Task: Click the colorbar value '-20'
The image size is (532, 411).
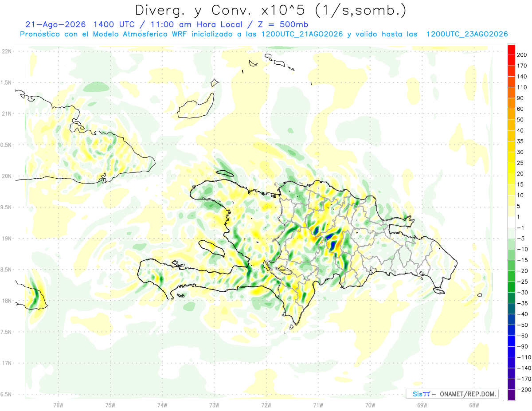Action: pyautogui.click(x=523, y=271)
